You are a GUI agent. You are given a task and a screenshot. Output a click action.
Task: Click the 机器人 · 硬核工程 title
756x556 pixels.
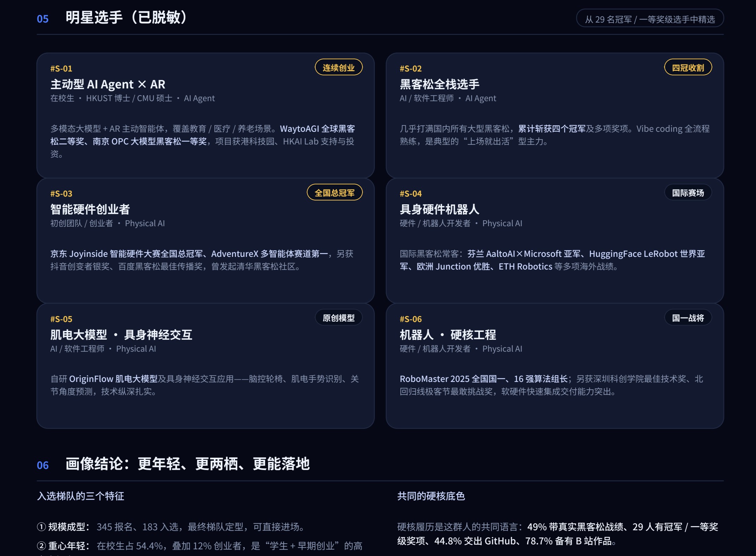[448, 335]
